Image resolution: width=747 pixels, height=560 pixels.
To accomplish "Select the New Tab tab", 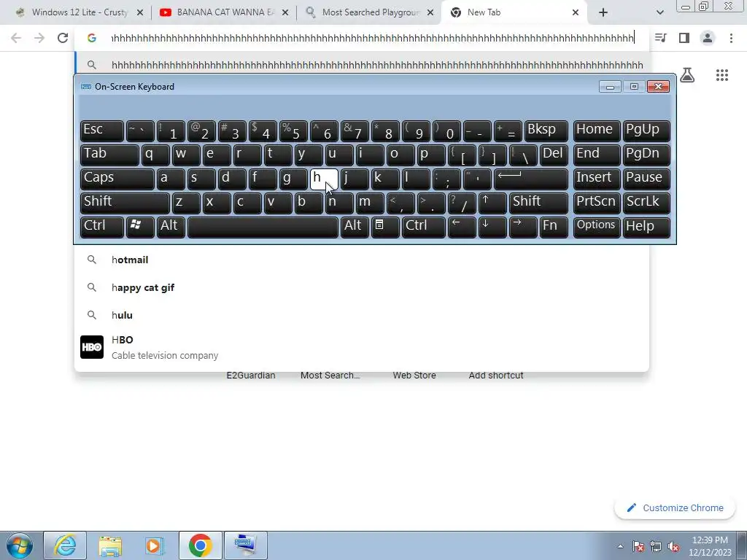I will point(514,12).
